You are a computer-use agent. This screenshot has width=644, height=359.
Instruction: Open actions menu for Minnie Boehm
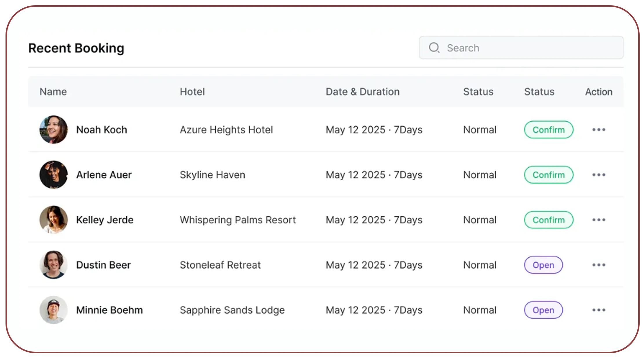(599, 310)
